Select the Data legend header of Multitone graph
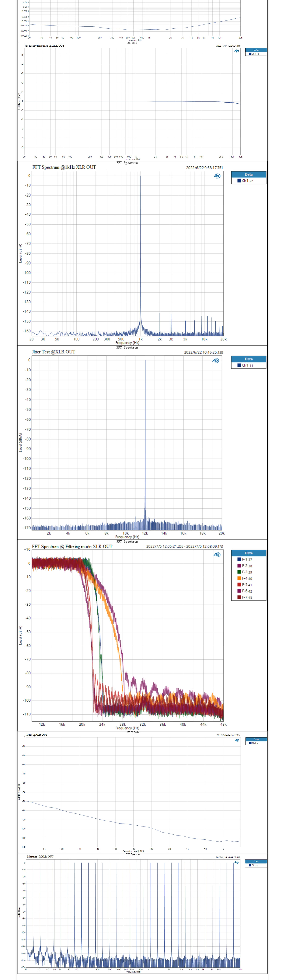 coord(256,861)
